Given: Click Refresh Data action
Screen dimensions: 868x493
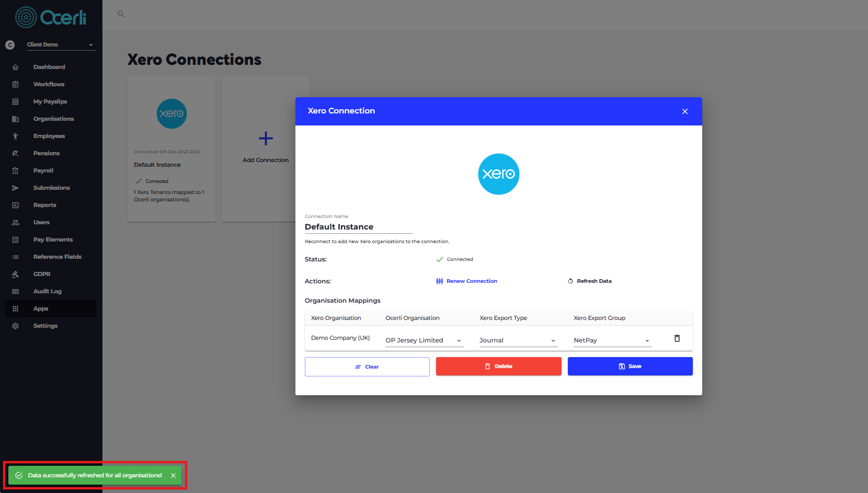Looking at the screenshot, I should tap(589, 281).
